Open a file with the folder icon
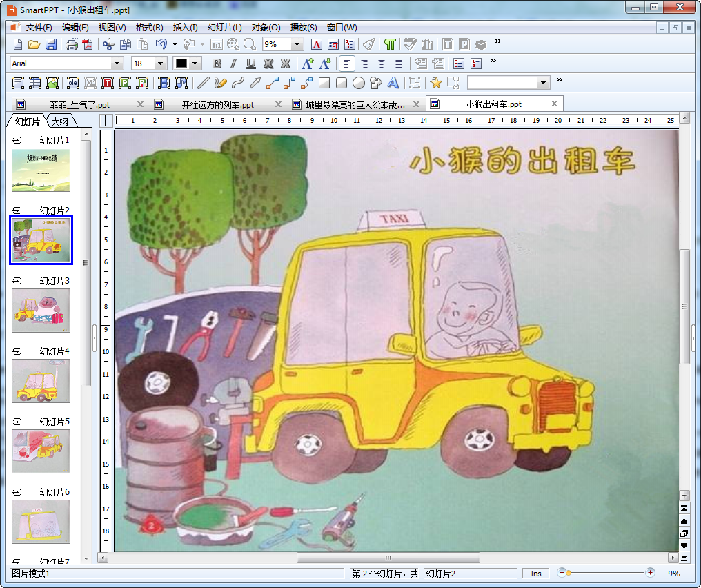Image resolution: width=701 pixels, height=588 pixels. click(34, 44)
